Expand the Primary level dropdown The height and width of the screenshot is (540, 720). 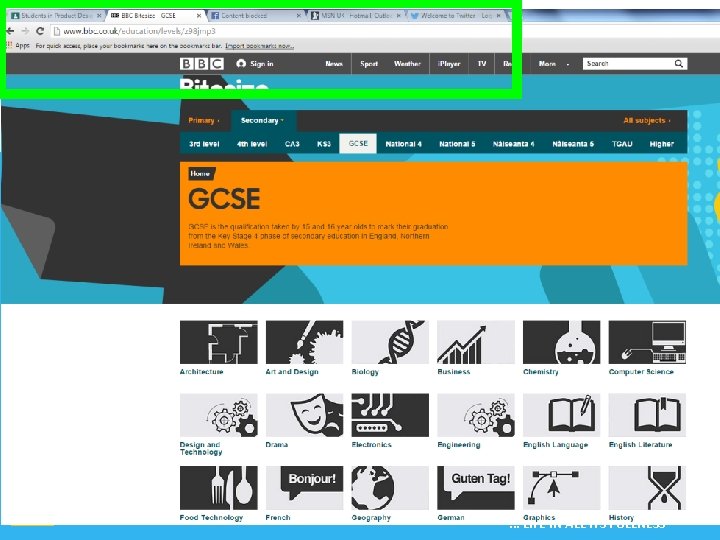click(204, 120)
